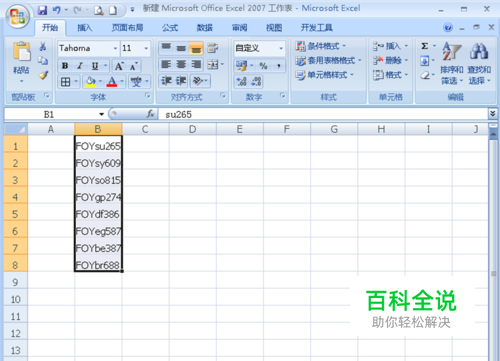Expand the formula bar

click(x=493, y=114)
